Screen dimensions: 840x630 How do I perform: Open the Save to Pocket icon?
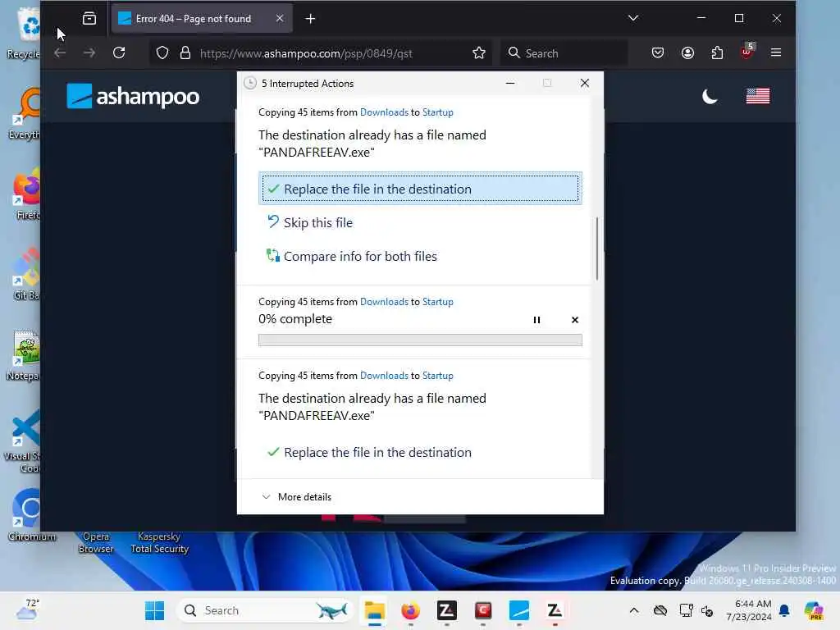(x=658, y=53)
